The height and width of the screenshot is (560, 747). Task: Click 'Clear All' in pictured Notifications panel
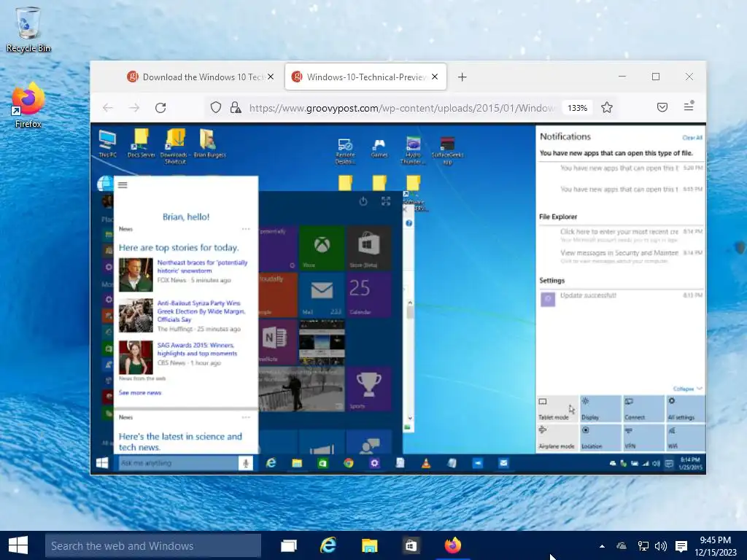pos(692,138)
